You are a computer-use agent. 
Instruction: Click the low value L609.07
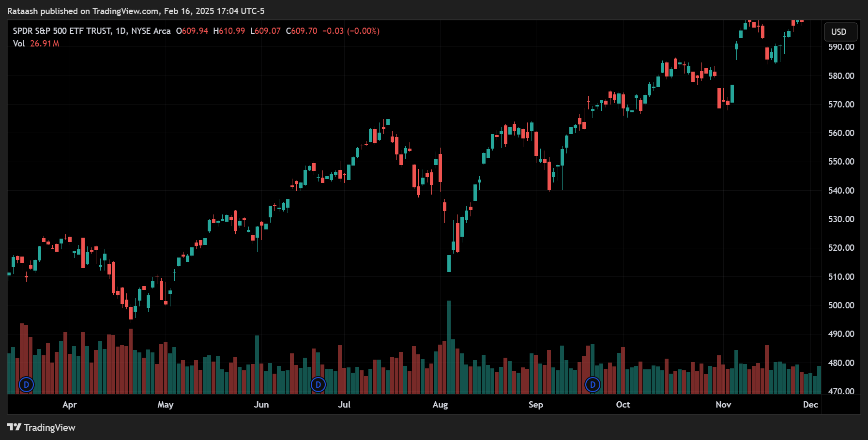(x=265, y=31)
